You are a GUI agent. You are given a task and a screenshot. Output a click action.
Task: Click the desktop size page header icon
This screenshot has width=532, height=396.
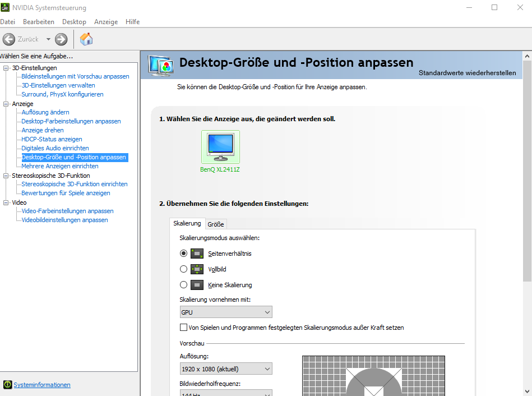point(161,65)
